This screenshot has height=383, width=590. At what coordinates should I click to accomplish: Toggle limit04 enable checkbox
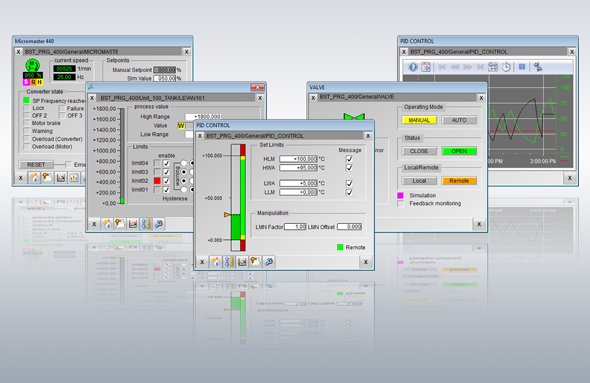166,163
